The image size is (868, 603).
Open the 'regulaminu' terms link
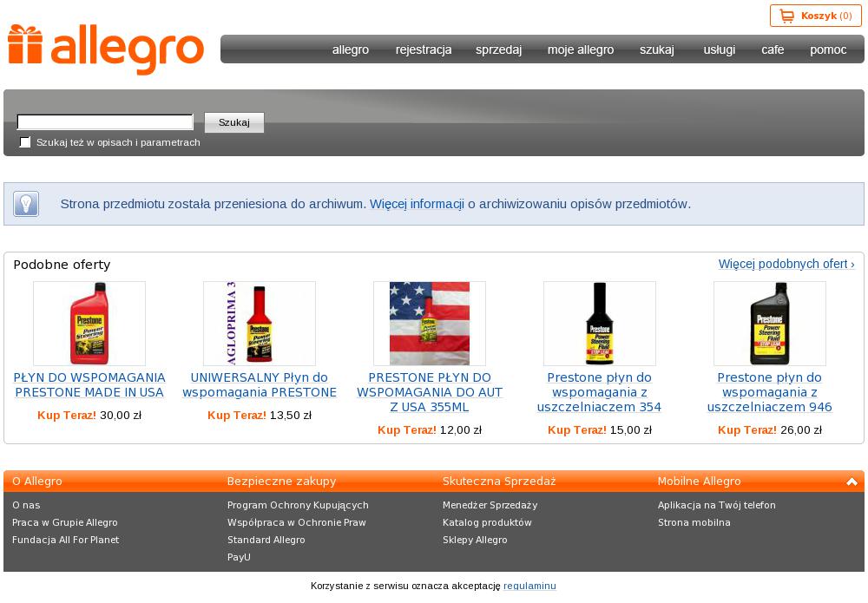click(529, 586)
